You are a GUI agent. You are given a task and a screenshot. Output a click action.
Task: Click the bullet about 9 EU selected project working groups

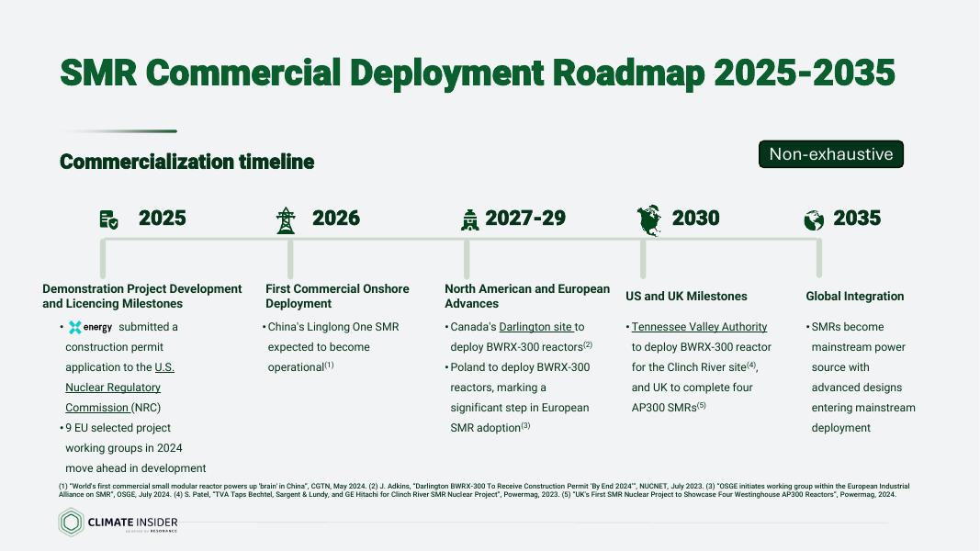(133, 448)
